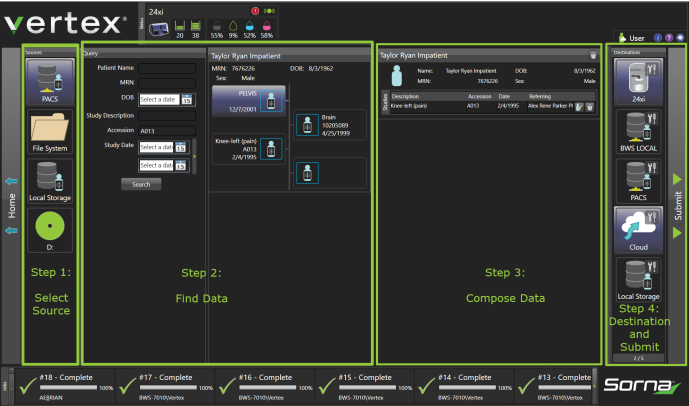The image size is (689, 406).
Task: Open the second Study Date calendar picker
Action: [x=181, y=166]
